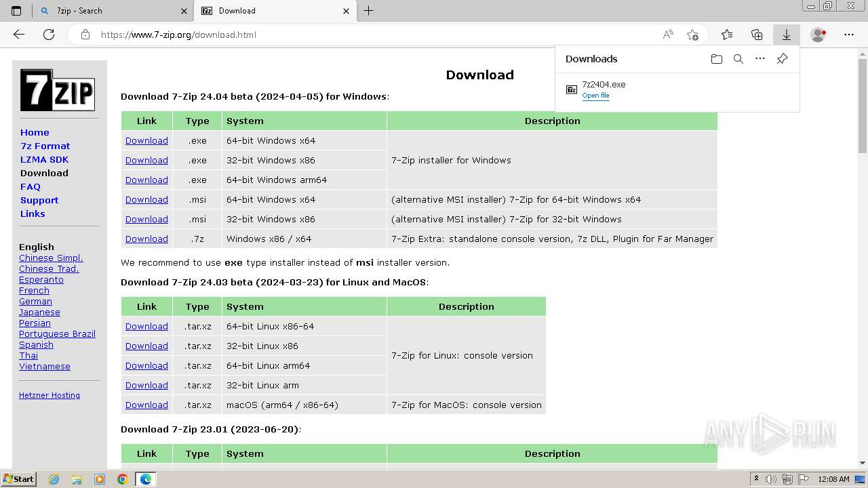Open the tab actions menu icon
This screenshot has width=868, height=488.
(x=16, y=11)
